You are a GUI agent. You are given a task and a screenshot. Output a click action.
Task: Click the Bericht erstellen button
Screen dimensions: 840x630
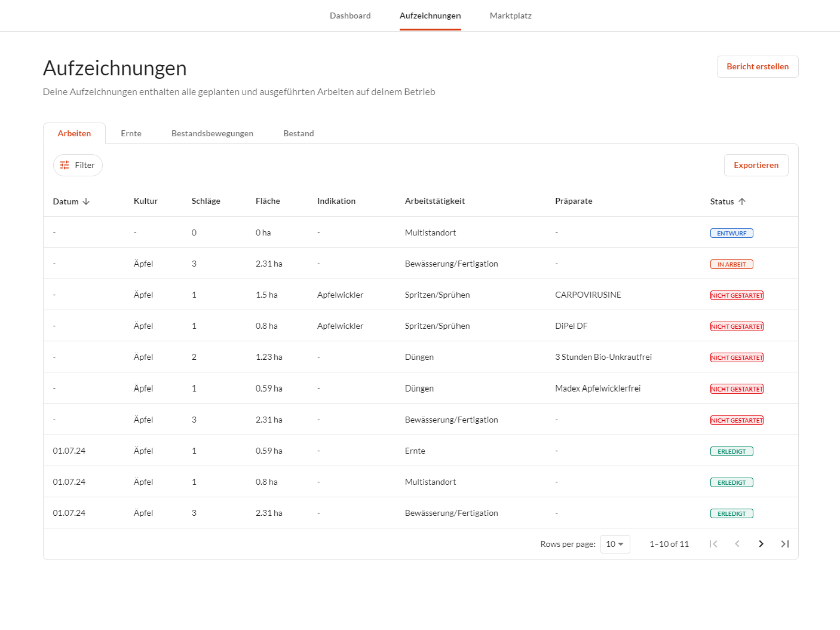(757, 66)
